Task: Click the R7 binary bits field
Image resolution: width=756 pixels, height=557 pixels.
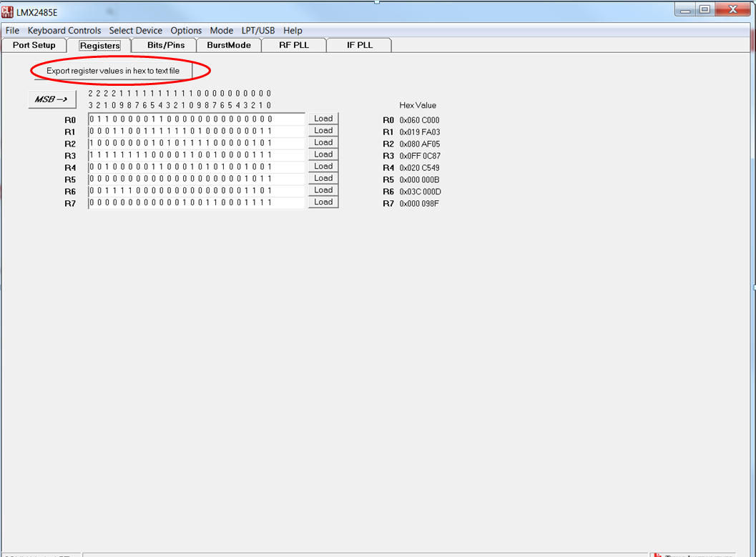Action: pyautogui.click(x=197, y=202)
